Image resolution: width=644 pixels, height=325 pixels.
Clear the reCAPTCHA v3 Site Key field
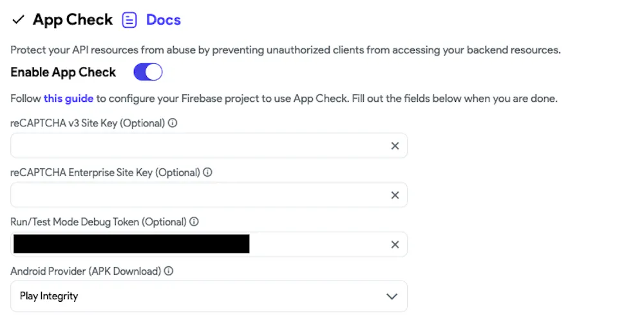395,146
